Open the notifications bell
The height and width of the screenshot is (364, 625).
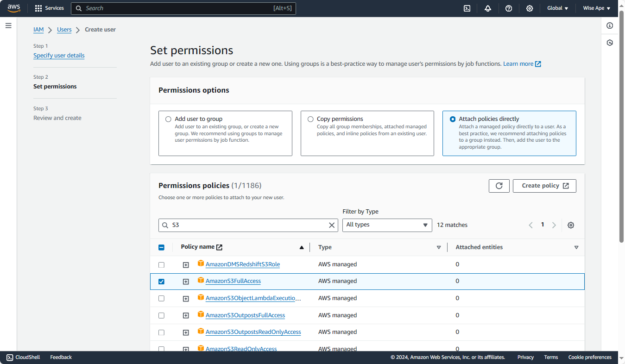(x=488, y=8)
